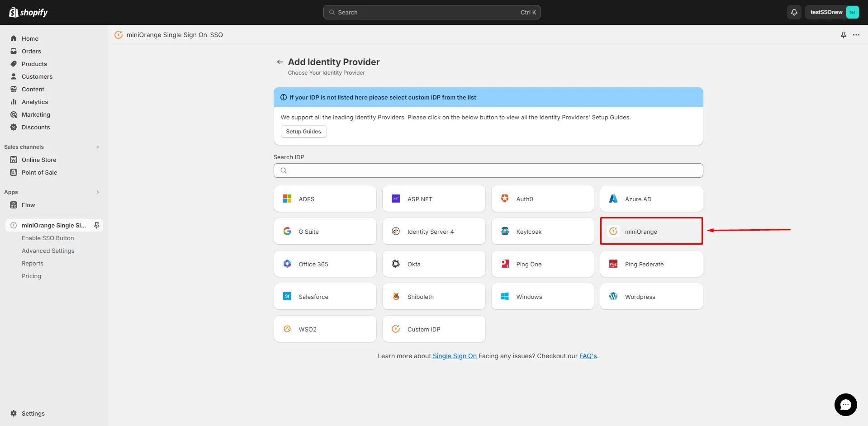Image resolution: width=868 pixels, height=426 pixels.
Task: Open Marketing in sidebar
Action: click(x=36, y=114)
